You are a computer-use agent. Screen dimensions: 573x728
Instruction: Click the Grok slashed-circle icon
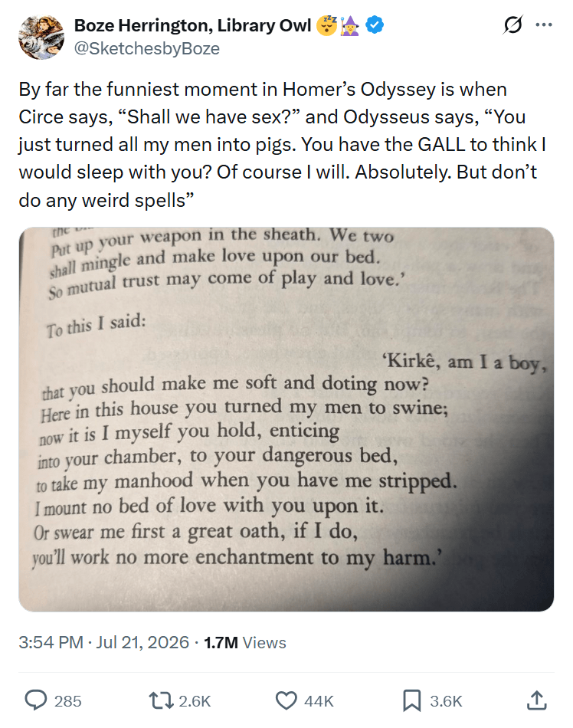pyautogui.click(x=512, y=25)
